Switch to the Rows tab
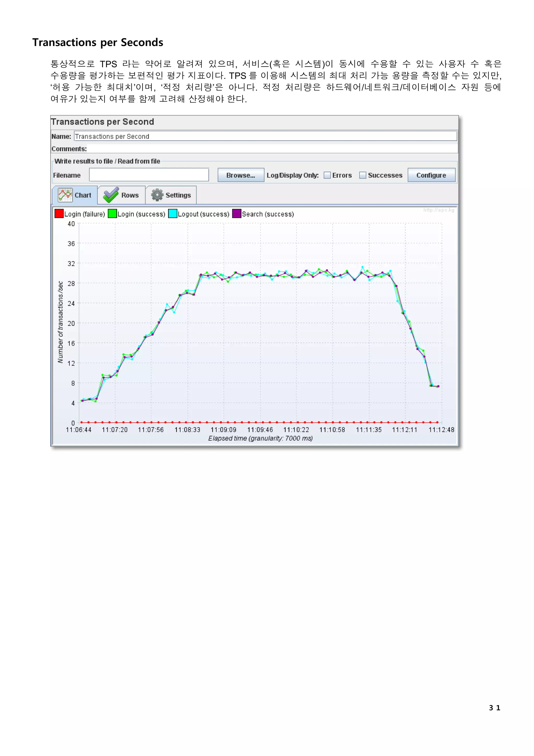The height and width of the screenshot is (756, 534). pyautogui.click(x=130, y=195)
